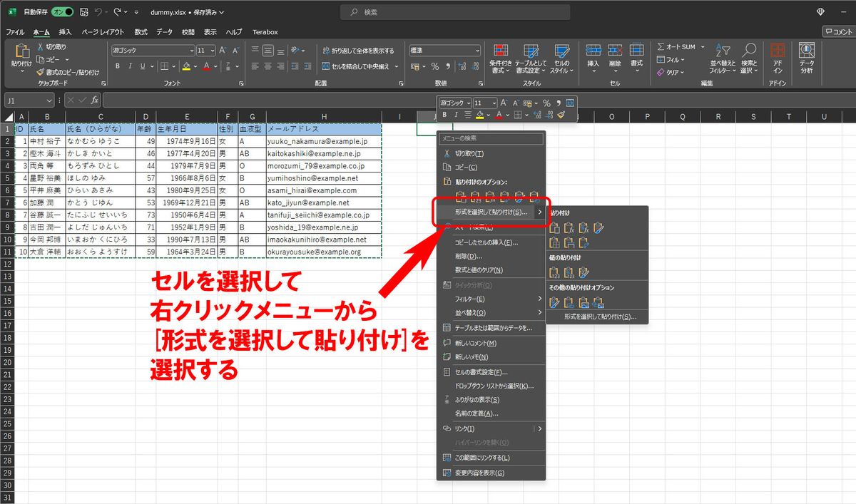Click the insert function fx icon

[x=94, y=100]
